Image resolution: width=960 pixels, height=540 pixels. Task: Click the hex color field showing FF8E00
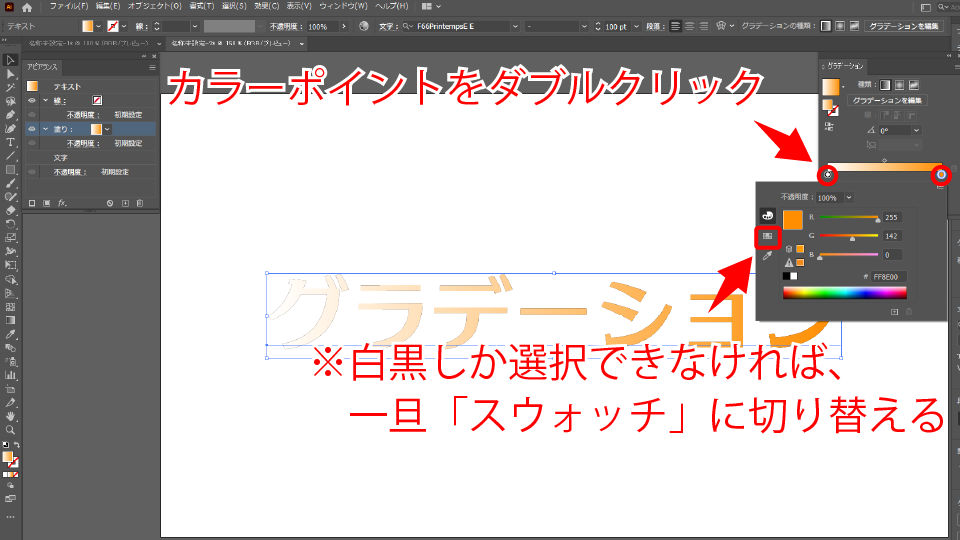889,277
